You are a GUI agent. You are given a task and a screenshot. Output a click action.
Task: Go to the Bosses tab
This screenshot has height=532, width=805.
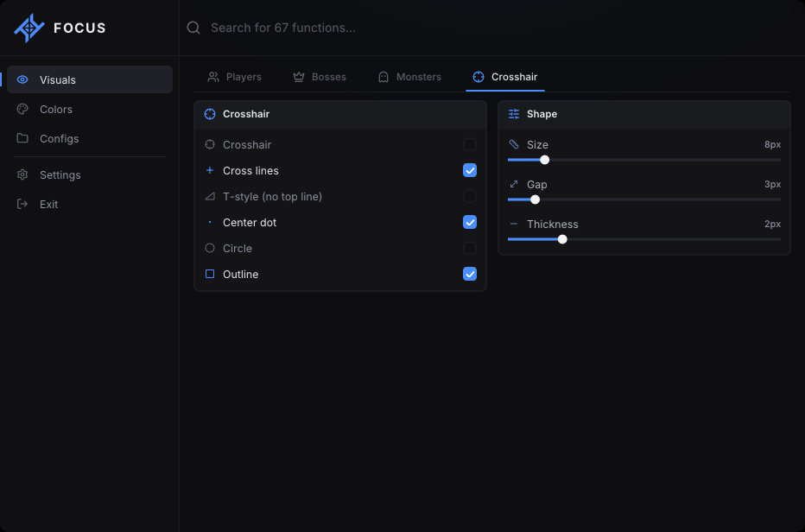(x=320, y=77)
